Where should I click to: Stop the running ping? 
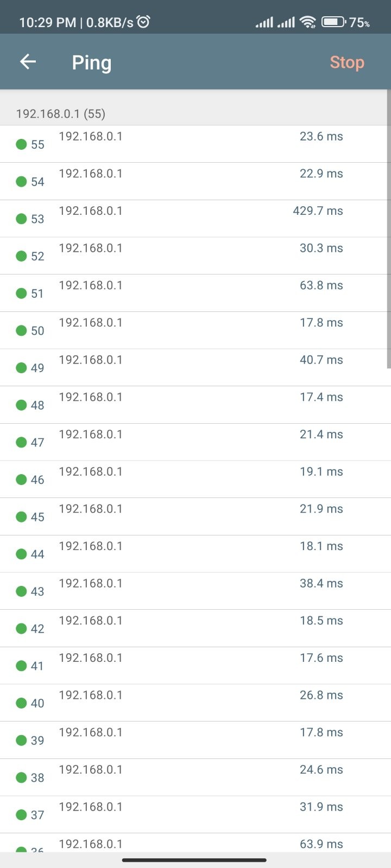pyautogui.click(x=347, y=62)
